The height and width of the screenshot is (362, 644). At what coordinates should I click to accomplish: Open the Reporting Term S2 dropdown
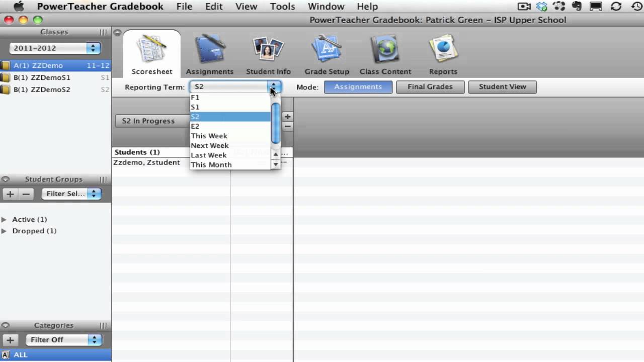[235, 86]
